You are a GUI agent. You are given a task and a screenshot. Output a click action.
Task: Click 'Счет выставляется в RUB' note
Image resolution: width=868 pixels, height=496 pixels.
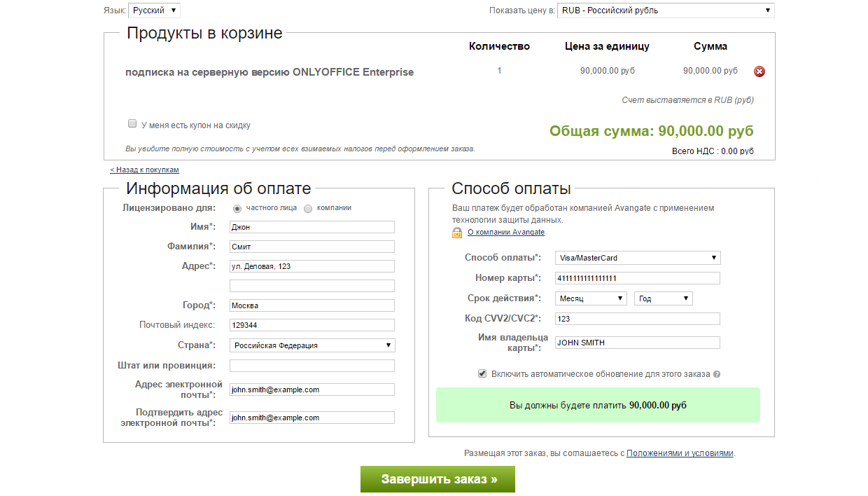pos(687,100)
